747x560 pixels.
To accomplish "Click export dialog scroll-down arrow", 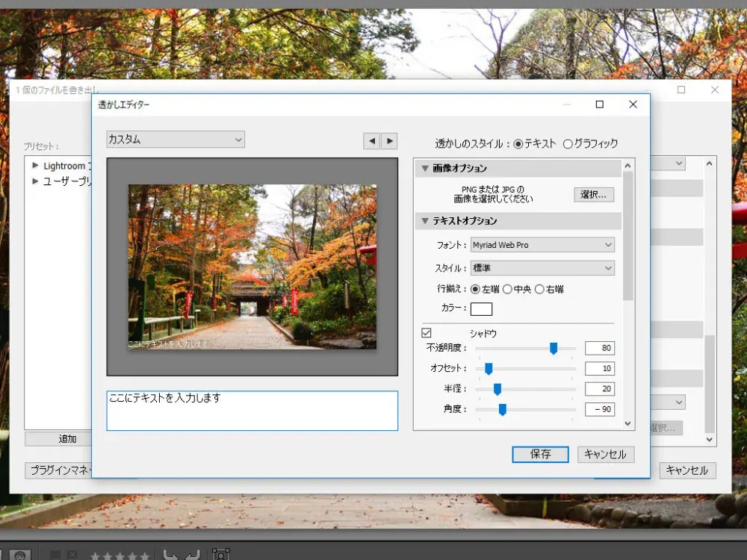I will coord(710,440).
